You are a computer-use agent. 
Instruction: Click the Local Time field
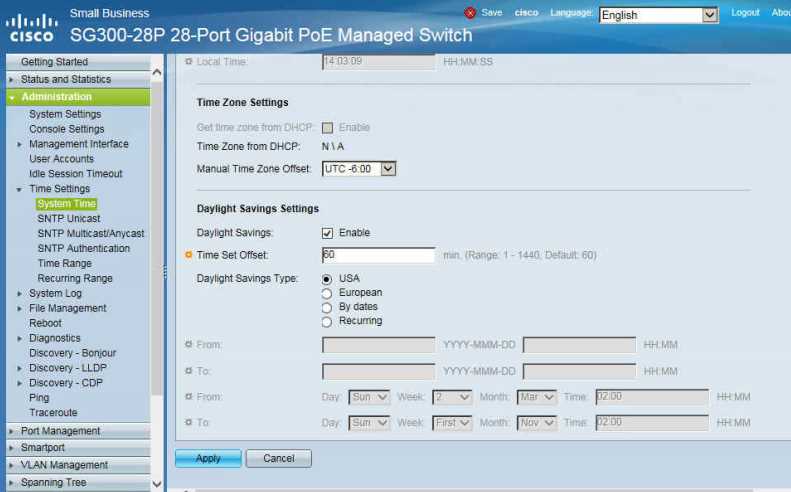pos(378,62)
